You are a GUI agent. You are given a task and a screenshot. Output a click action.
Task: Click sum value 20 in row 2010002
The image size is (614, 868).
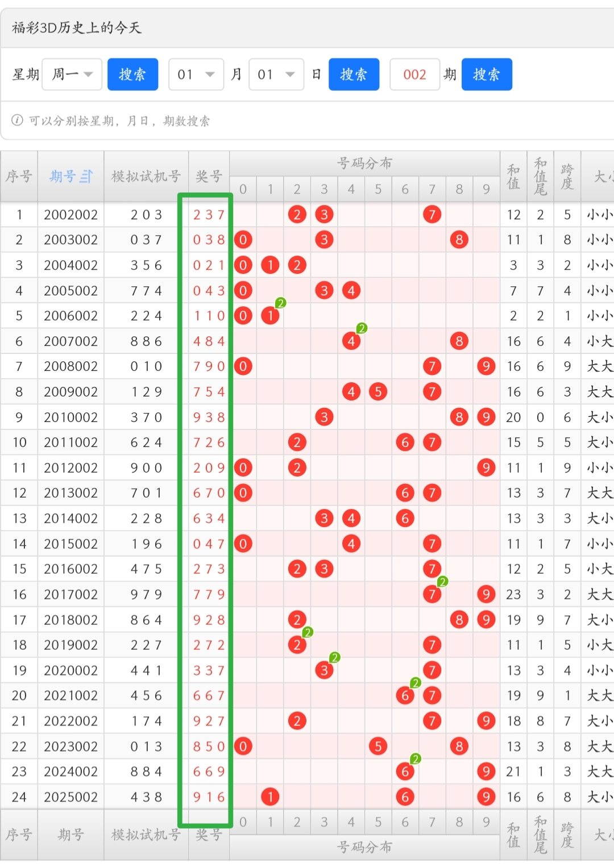click(513, 418)
